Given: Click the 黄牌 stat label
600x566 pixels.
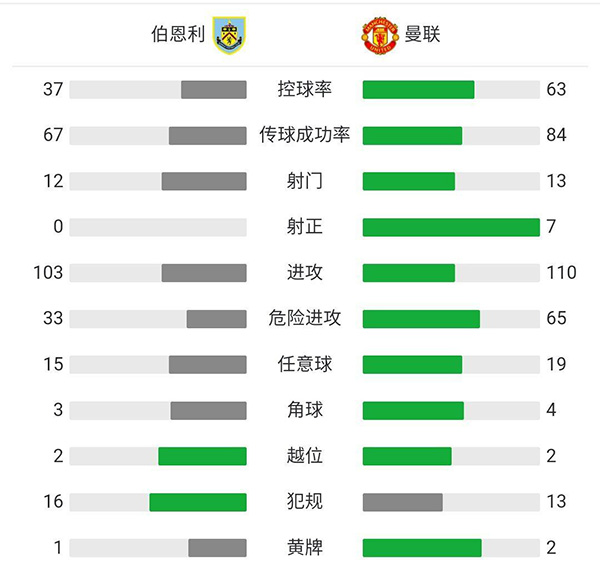Looking at the screenshot, I should coord(304,548).
